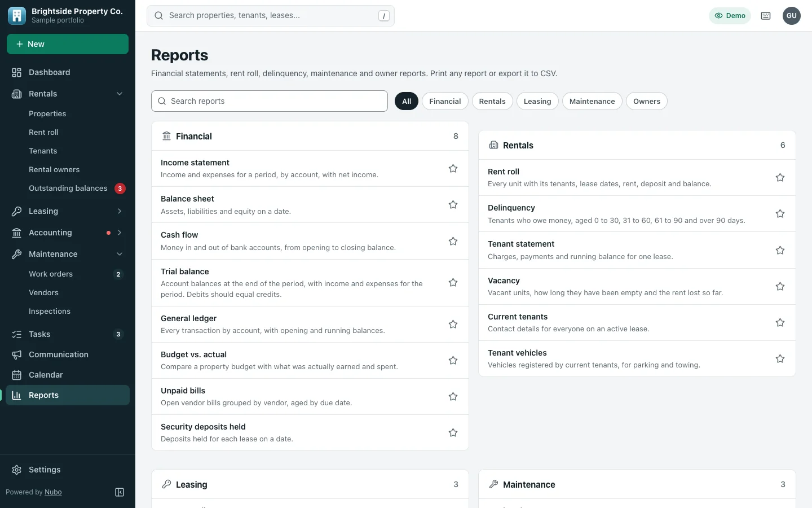Image resolution: width=812 pixels, height=508 pixels.
Task: Click the Brightside Property Co. logo
Action: (x=17, y=16)
